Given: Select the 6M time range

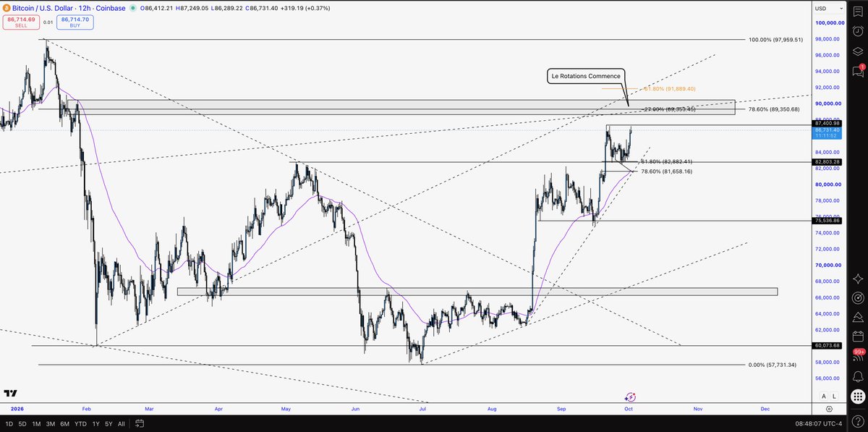Looking at the screenshot, I should (x=65, y=423).
